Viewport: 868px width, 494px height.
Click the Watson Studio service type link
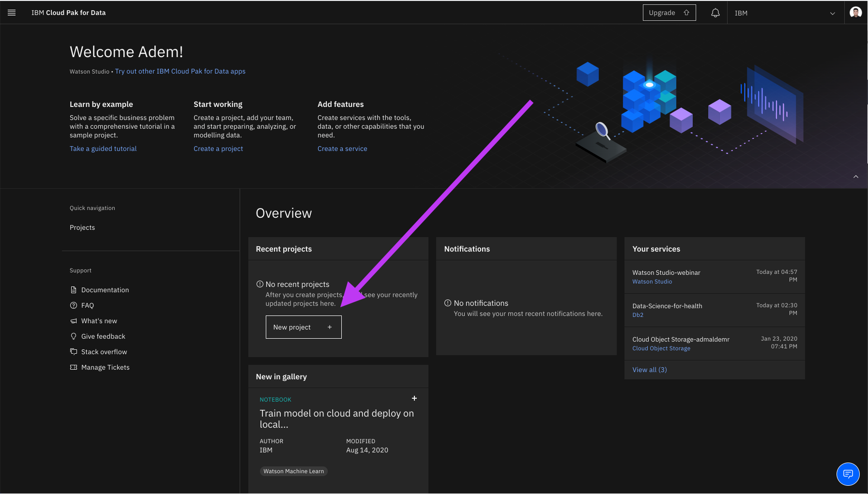[x=652, y=282]
